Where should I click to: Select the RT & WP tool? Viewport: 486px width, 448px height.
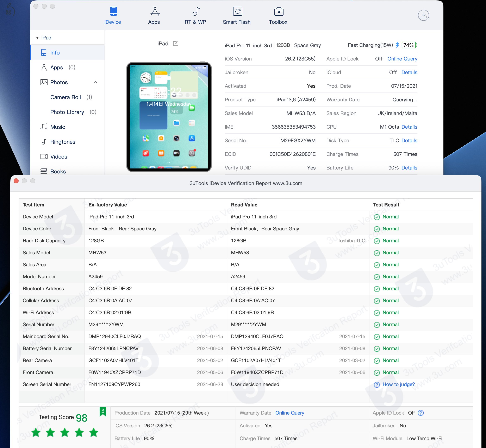tap(195, 15)
